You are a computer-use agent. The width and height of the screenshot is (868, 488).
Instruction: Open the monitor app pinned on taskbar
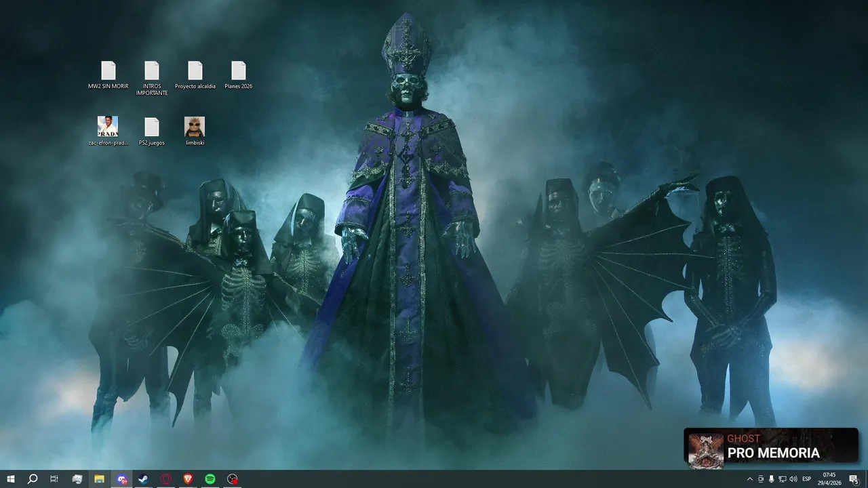click(77, 479)
